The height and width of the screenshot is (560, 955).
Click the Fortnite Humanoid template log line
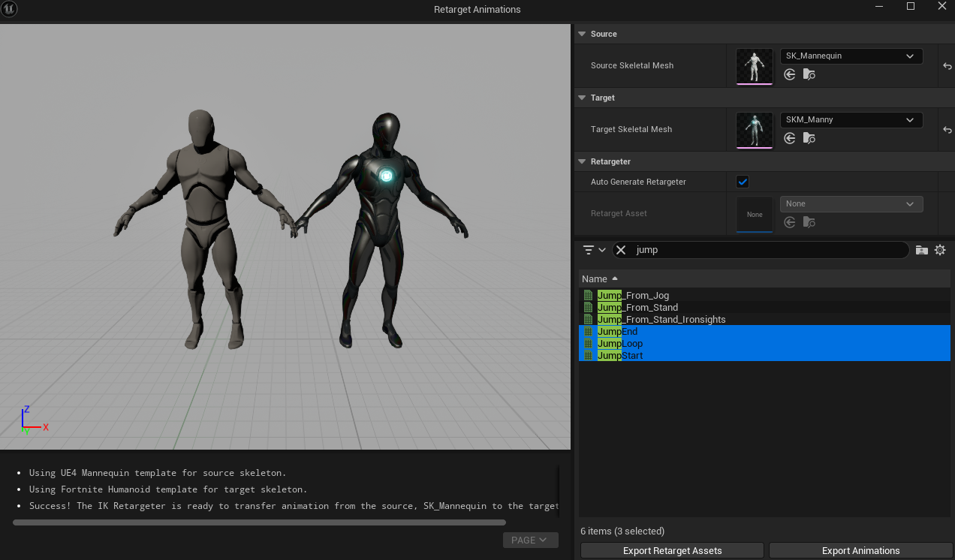(x=168, y=489)
